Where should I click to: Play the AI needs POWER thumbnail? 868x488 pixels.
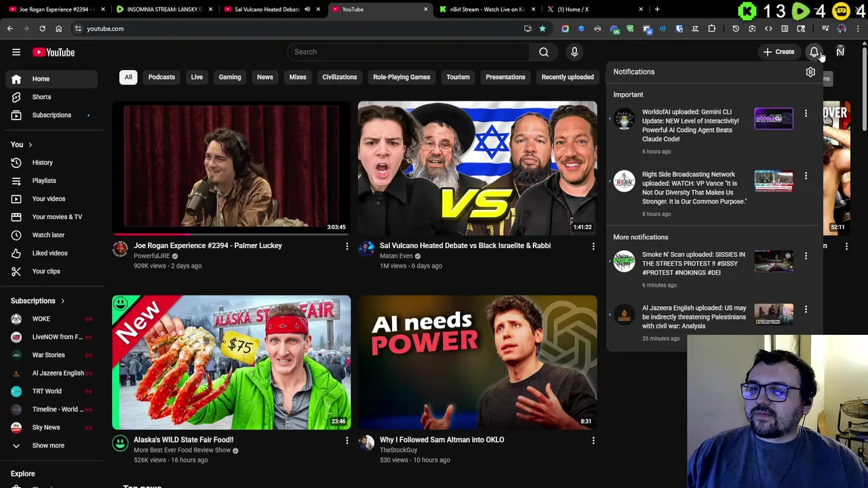[477, 362]
